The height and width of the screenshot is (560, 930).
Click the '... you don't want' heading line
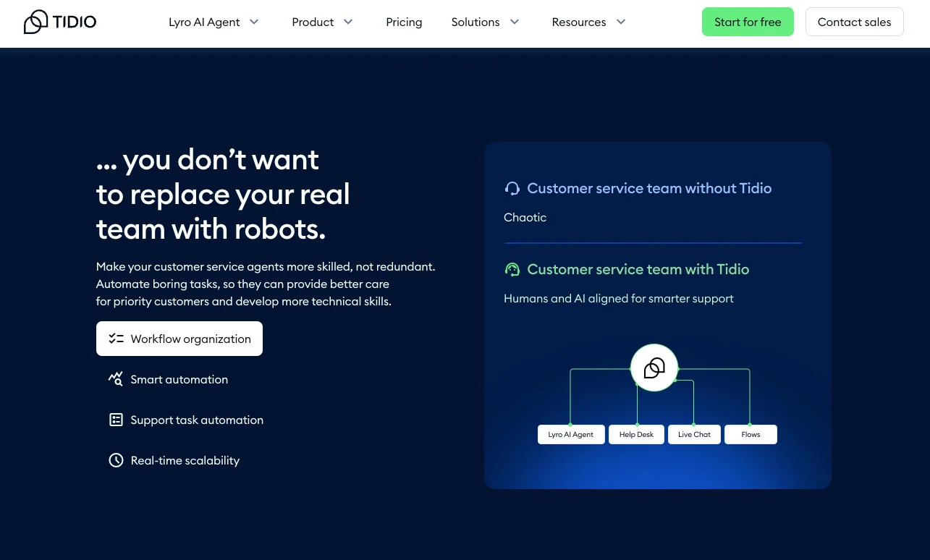(208, 159)
